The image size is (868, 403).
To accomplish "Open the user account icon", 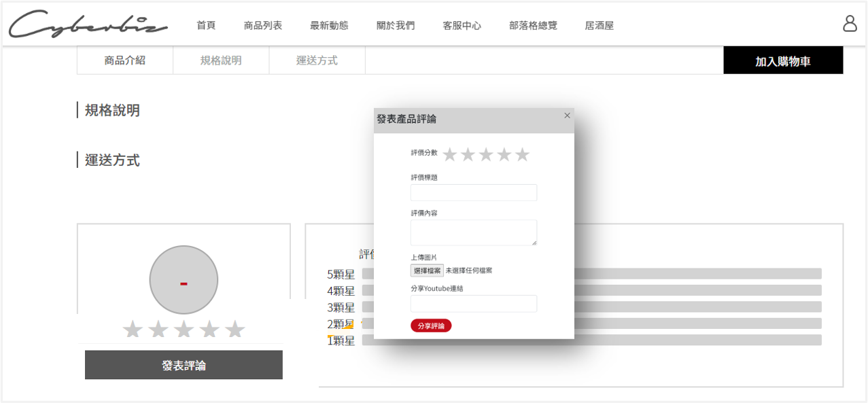I will [x=850, y=24].
